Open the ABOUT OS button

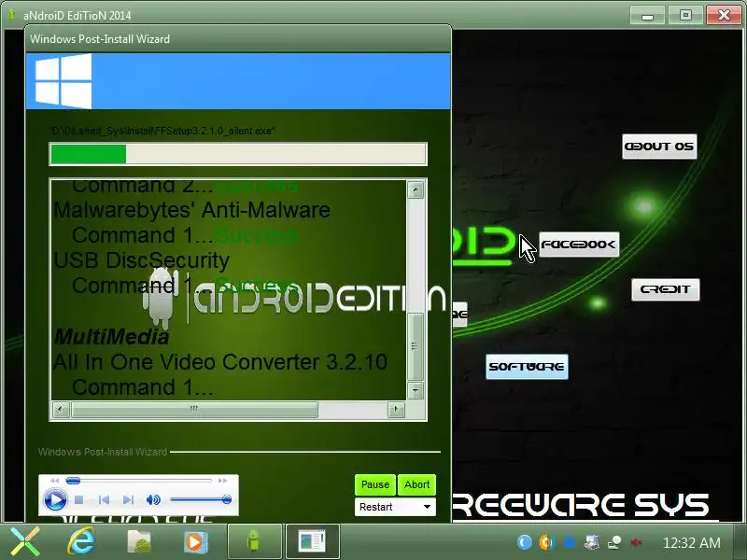[x=659, y=147]
